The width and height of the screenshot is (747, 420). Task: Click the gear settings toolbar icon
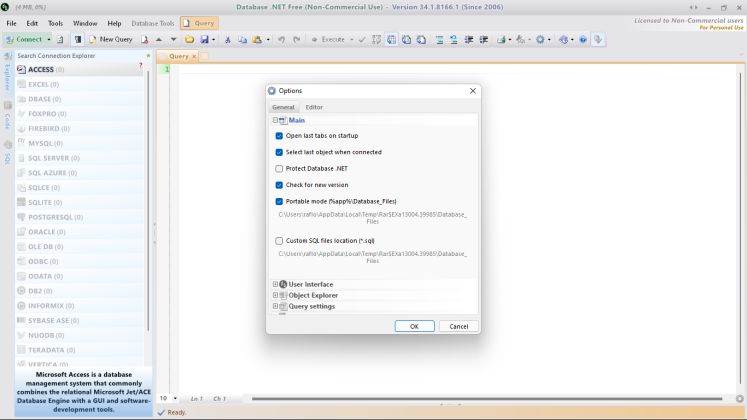(x=540, y=40)
